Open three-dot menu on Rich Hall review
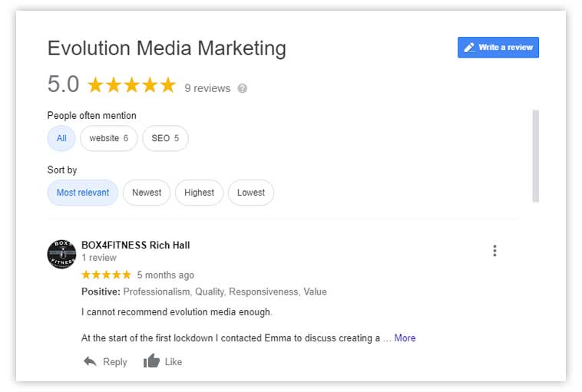Viewport: 582px width, 392px height. (494, 251)
